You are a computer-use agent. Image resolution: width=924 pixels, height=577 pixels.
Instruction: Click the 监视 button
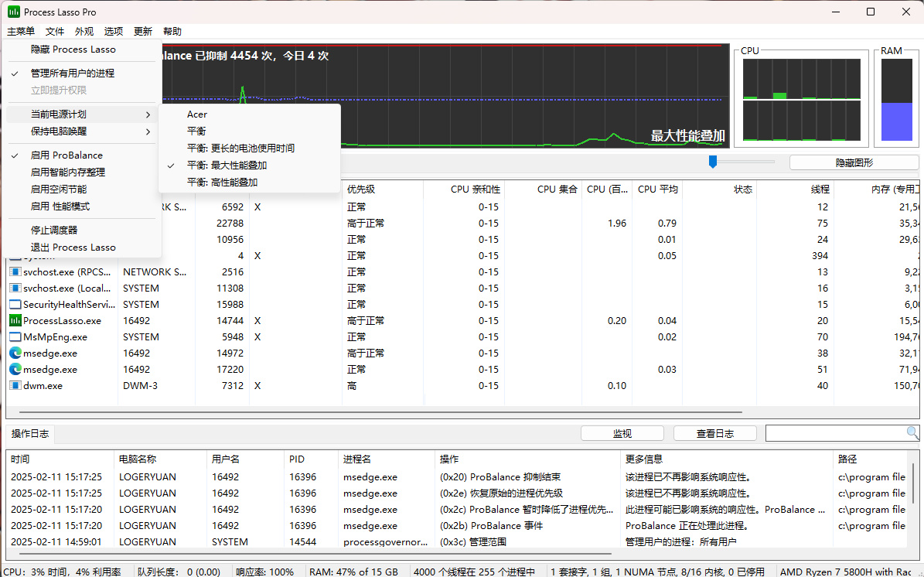(622, 433)
